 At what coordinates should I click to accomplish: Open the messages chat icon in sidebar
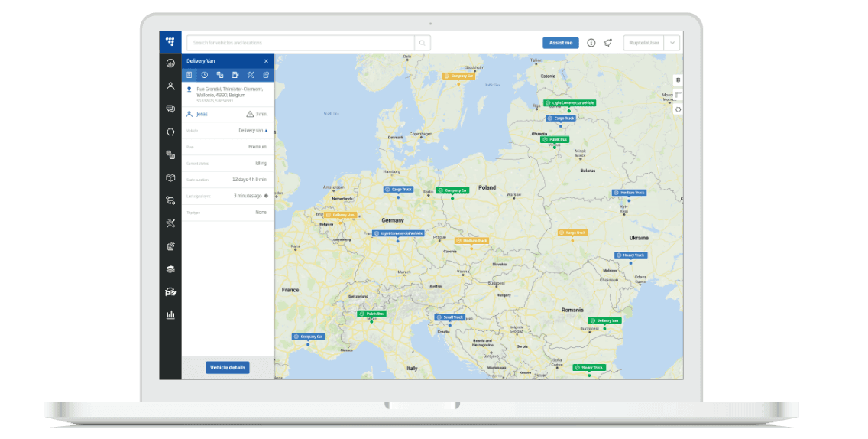pyautogui.click(x=170, y=109)
